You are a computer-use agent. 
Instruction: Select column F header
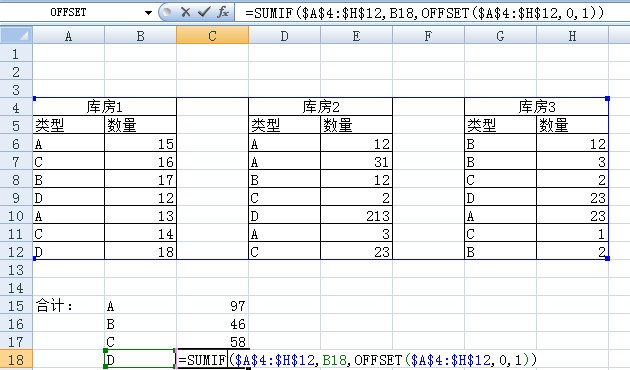point(428,36)
